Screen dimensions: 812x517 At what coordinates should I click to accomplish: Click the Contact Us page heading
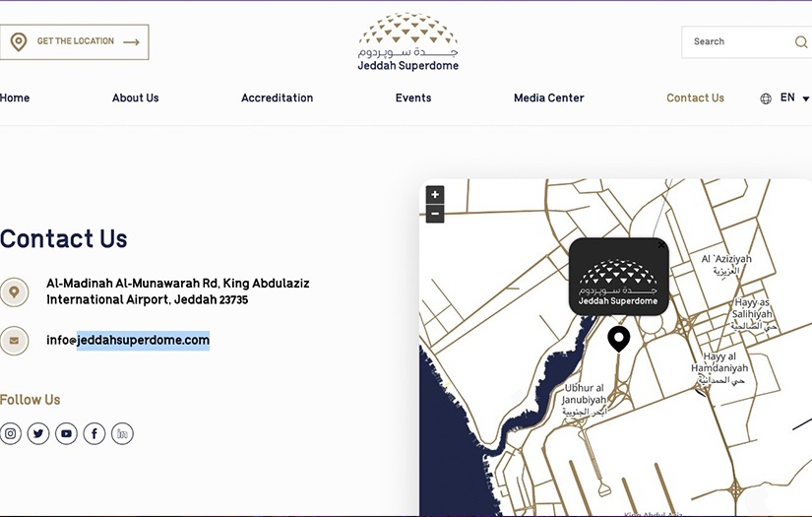point(64,239)
